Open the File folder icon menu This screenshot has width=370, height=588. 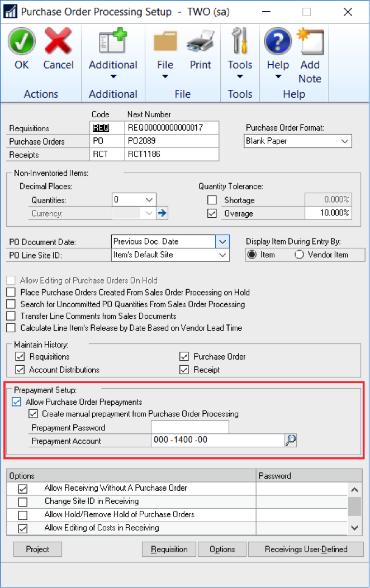(x=165, y=42)
